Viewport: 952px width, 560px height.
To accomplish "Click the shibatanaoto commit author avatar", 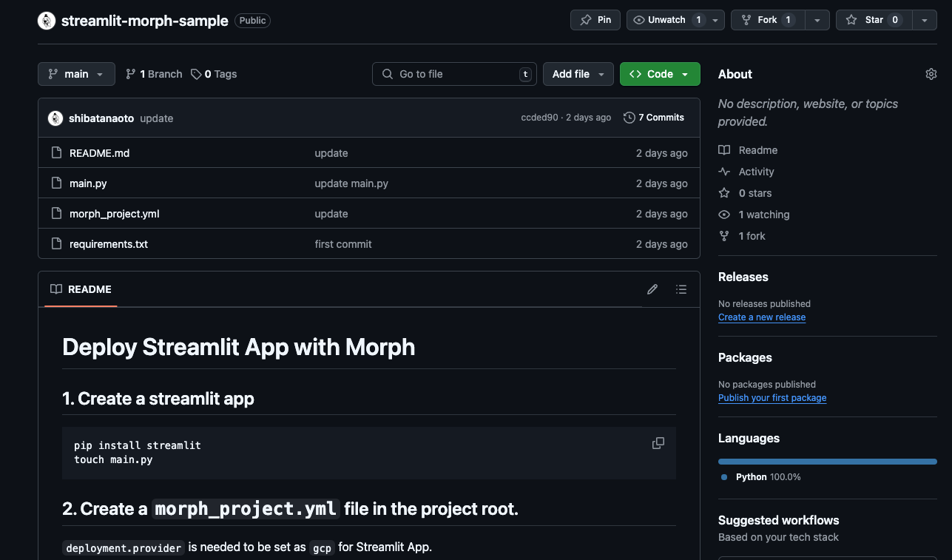I will 55,118.
